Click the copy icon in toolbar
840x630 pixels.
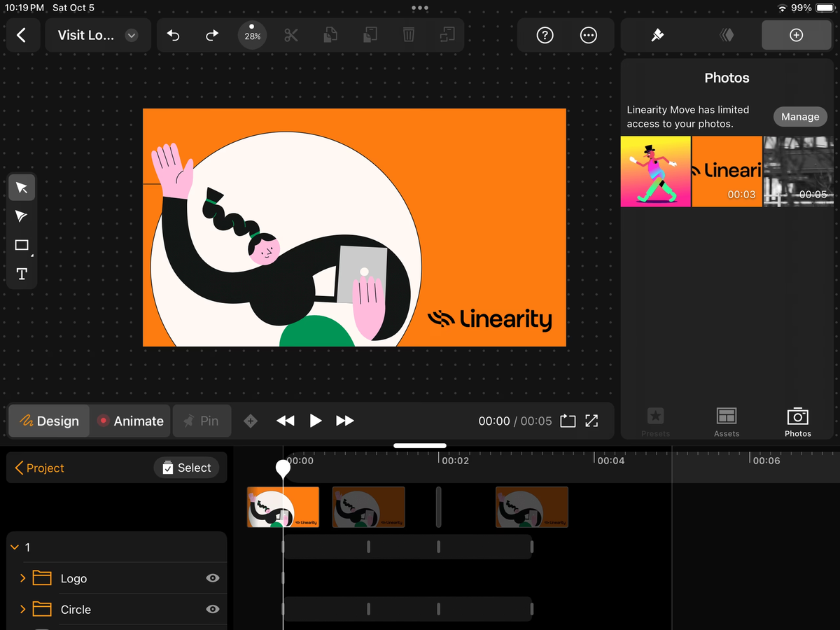[x=331, y=35]
